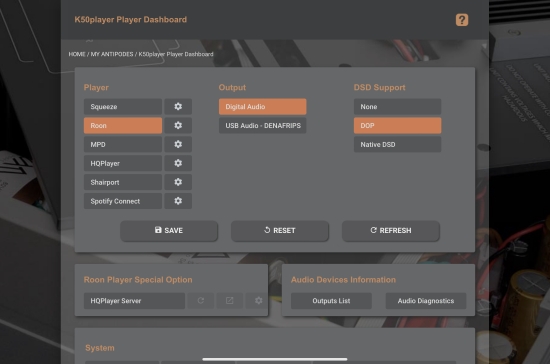Select HQPlayer as the player
Screen dimensions: 550x364
(x=123, y=163)
